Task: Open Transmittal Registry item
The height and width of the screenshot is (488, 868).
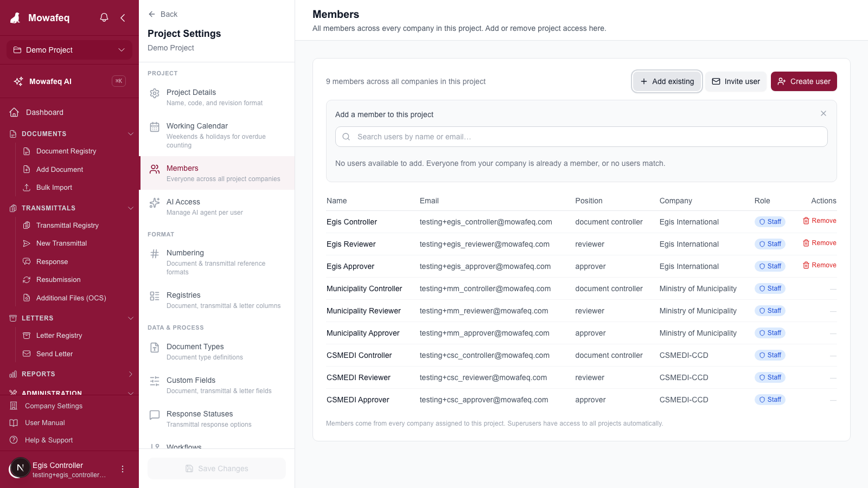Action: [67, 225]
